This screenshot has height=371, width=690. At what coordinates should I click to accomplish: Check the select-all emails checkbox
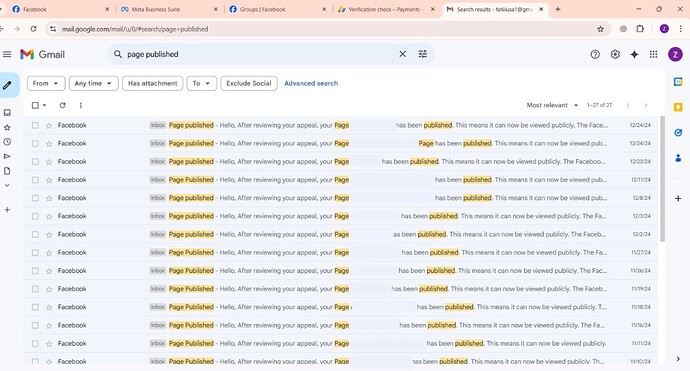click(35, 105)
